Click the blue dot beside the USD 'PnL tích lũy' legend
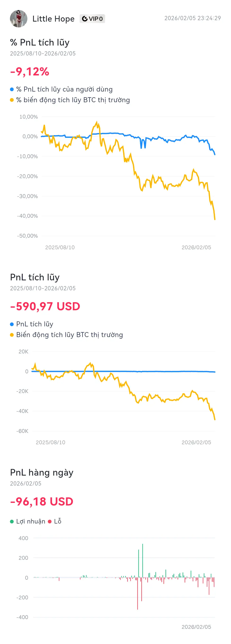This screenshot has height=644, width=231. [x=12, y=324]
